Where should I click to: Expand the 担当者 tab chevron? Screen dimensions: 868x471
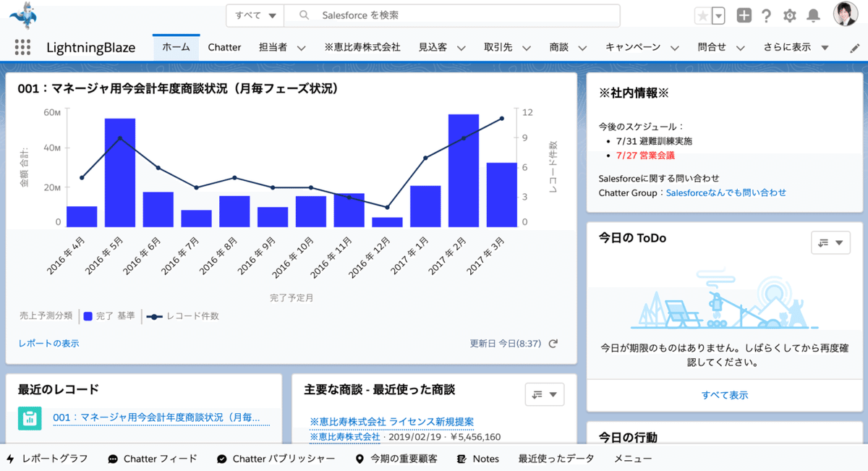[x=302, y=48]
